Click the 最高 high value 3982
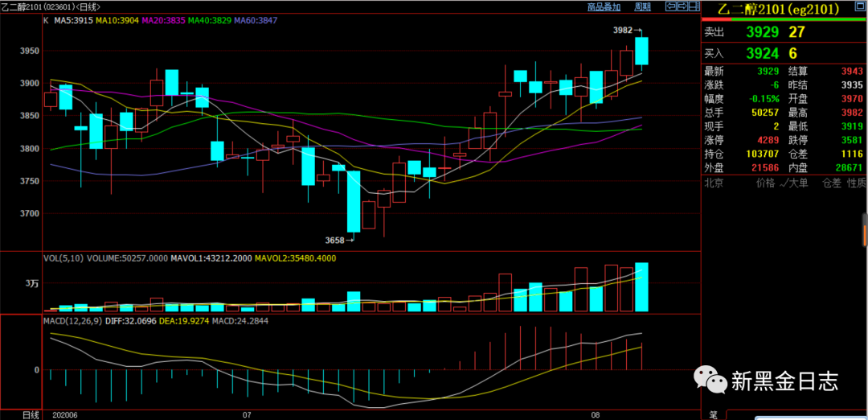868x420 pixels. point(852,113)
